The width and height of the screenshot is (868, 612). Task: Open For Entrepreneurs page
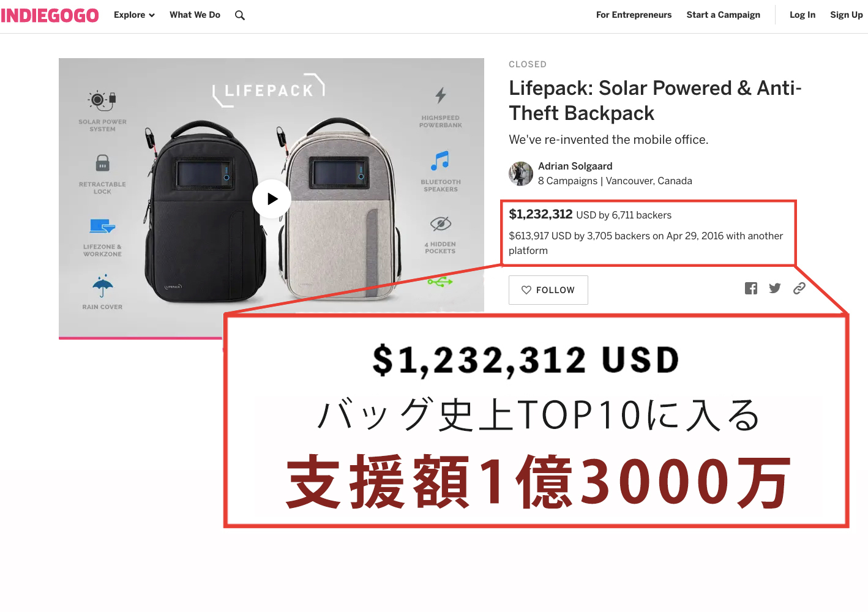(x=634, y=15)
